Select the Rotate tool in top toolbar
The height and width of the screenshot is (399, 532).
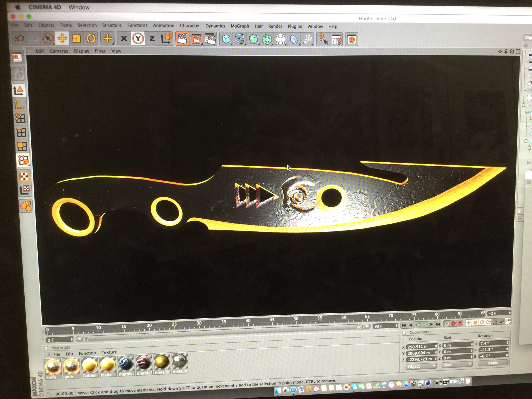(91, 39)
